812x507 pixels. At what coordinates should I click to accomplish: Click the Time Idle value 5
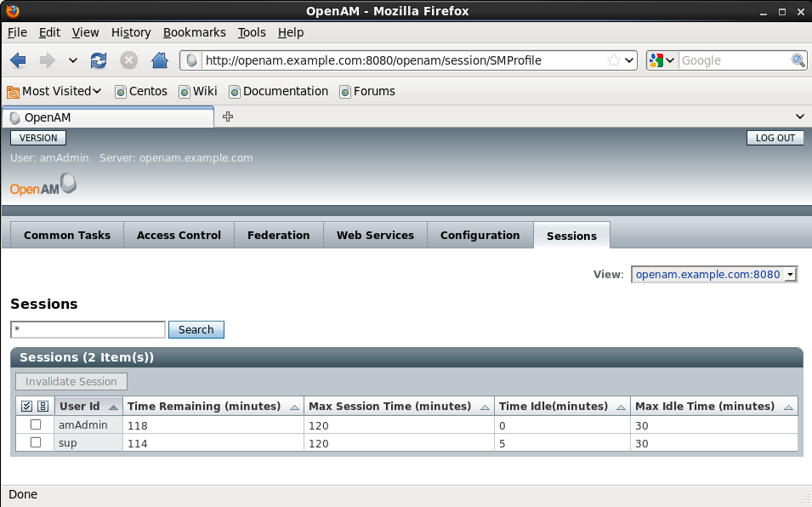pos(503,444)
